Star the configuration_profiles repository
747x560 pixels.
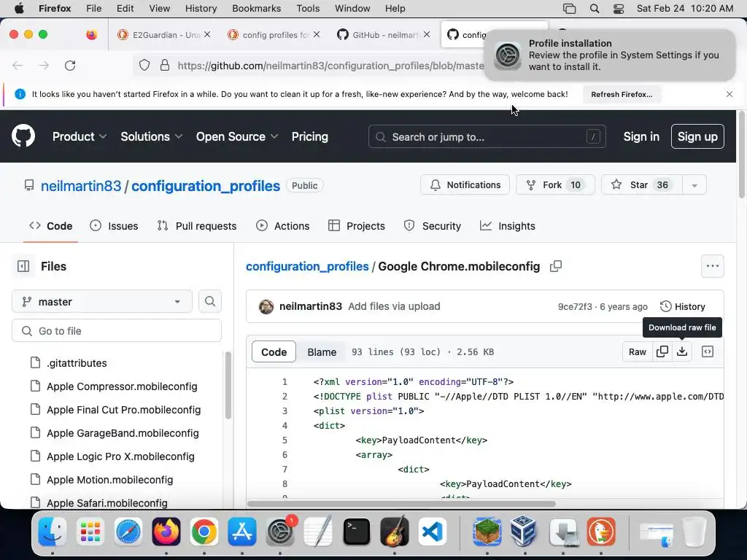coord(642,184)
